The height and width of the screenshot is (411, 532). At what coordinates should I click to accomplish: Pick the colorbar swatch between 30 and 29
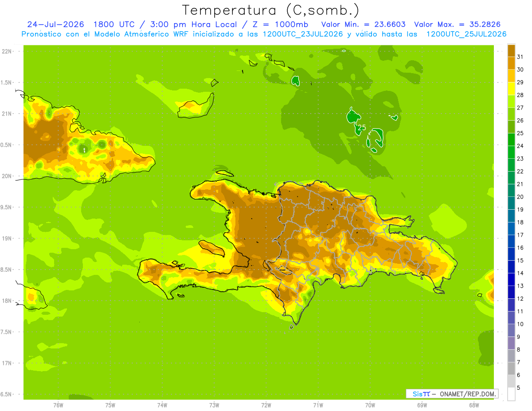tap(511, 76)
